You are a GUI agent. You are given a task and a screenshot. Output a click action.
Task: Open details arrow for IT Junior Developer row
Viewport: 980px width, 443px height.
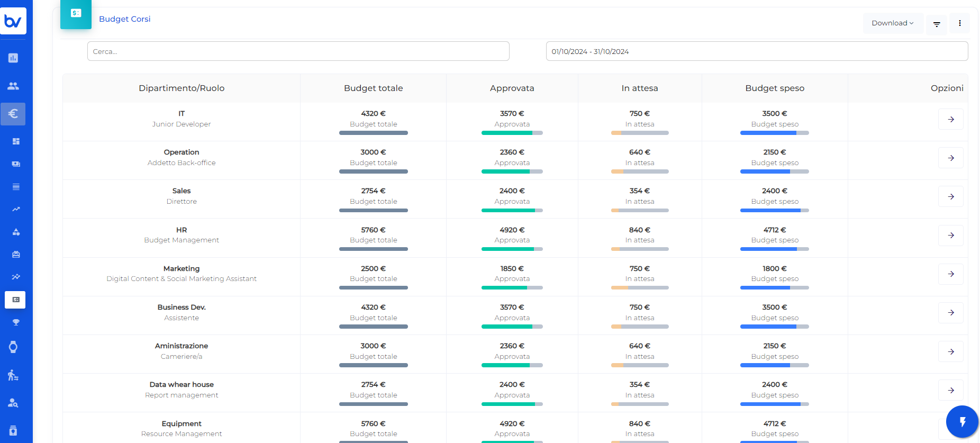tap(950, 119)
